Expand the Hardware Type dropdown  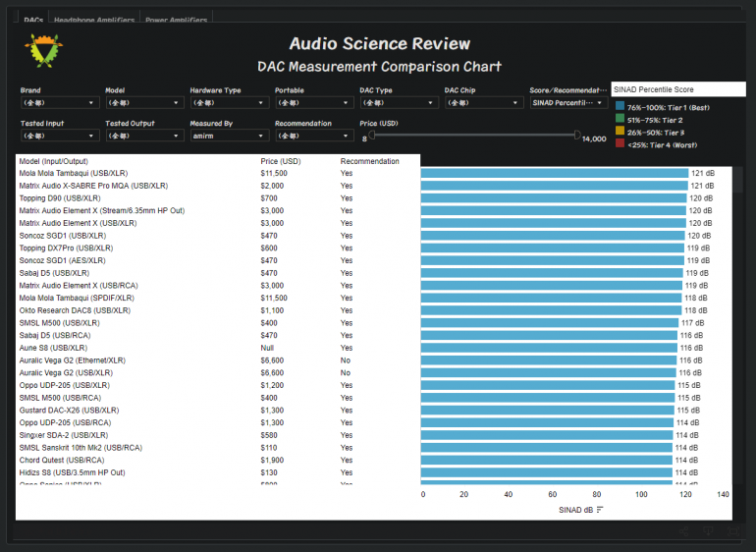pos(228,102)
